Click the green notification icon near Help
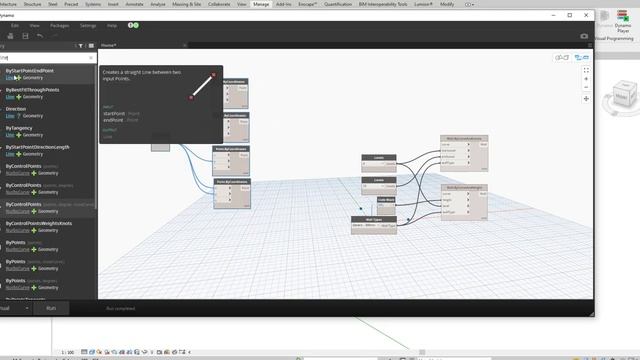Image resolution: width=640 pixels, height=360 pixels. click(136, 25)
